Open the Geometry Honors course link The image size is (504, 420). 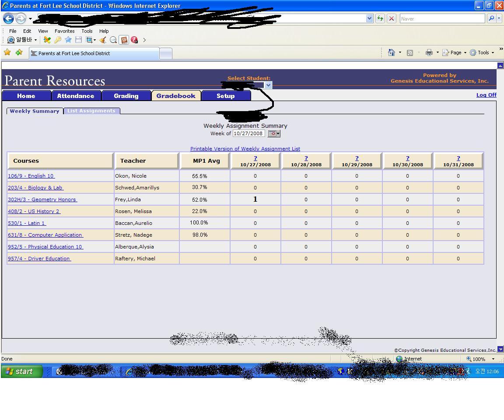[x=42, y=199]
